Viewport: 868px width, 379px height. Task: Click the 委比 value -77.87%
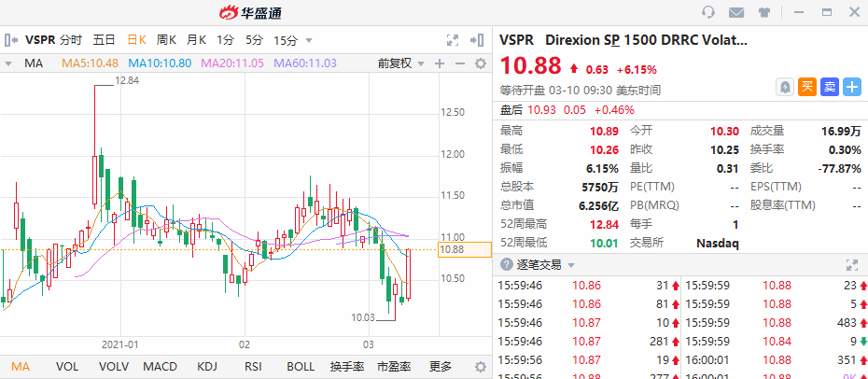840,168
